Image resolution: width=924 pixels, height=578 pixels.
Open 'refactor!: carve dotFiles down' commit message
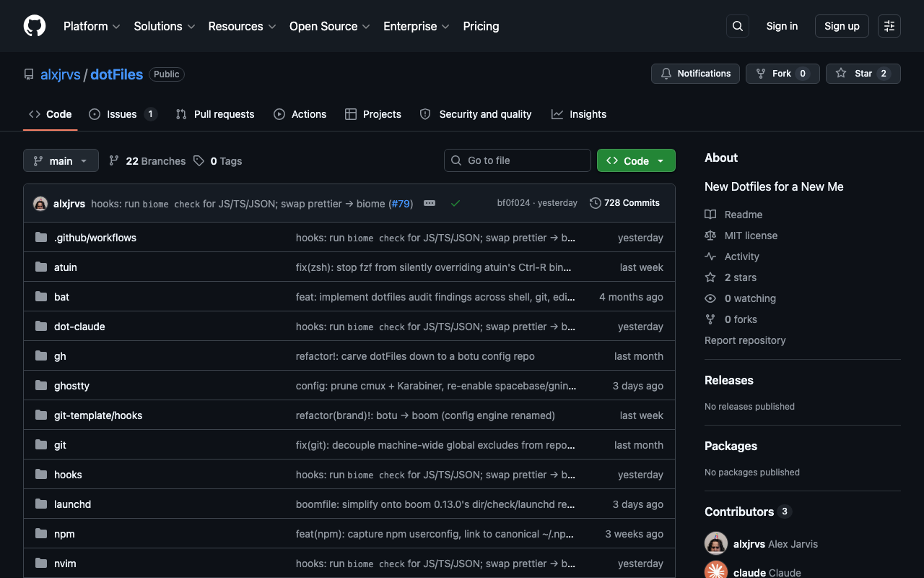pos(415,356)
